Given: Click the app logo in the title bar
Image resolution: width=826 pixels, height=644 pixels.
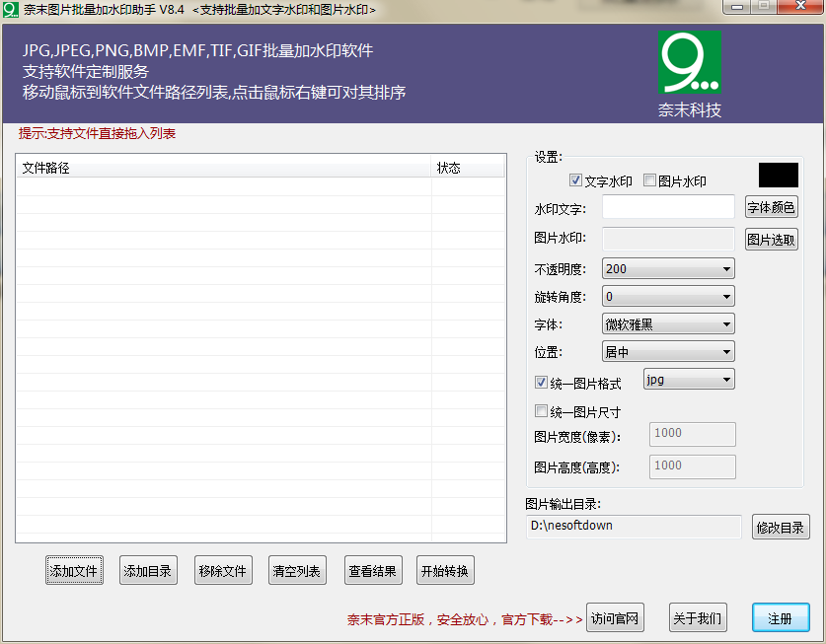Looking at the screenshot, I should [x=11, y=10].
